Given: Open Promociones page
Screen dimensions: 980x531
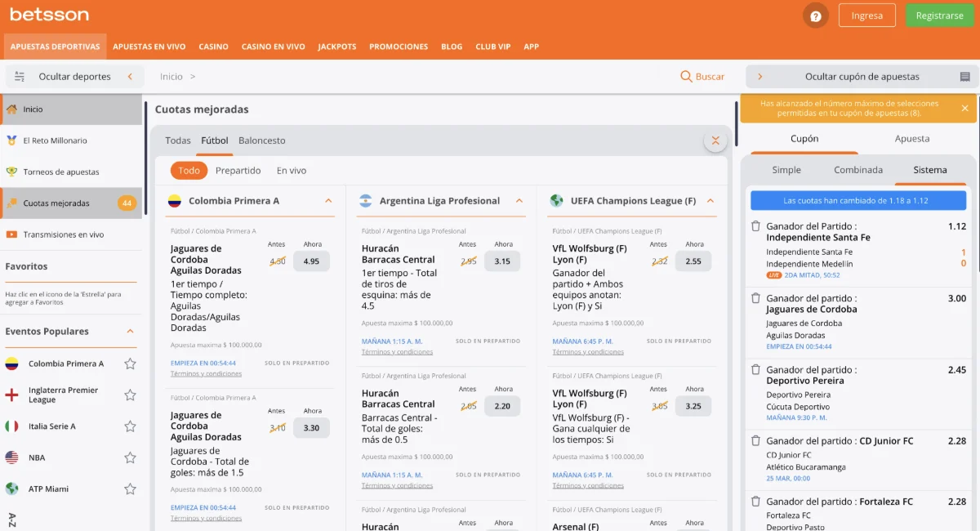Looking at the screenshot, I should [x=399, y=47].
